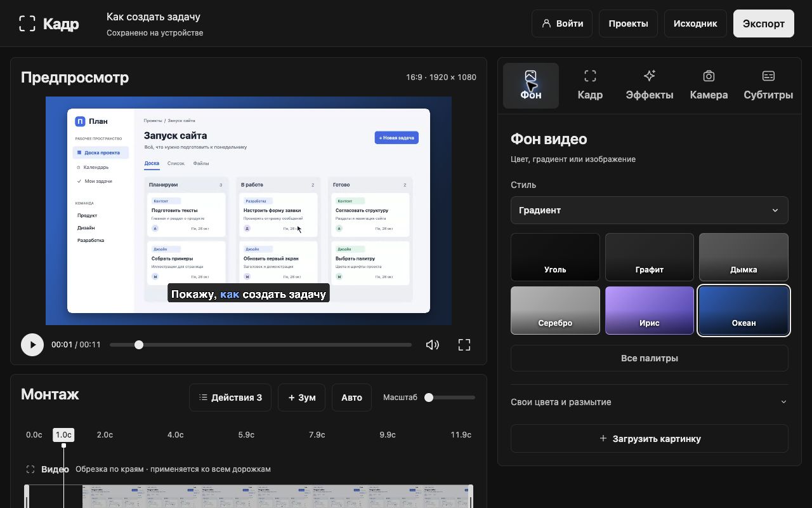
Task: Click the preview playback progress slider
Action: point(261,345)
